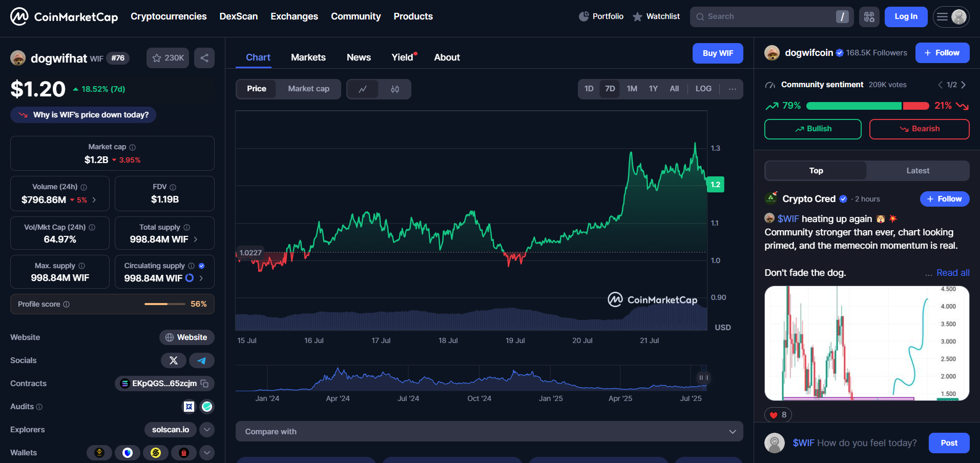Follow the dogwifcoin account
The width and height of the screenshot is (980, 463).
(943, 53)
